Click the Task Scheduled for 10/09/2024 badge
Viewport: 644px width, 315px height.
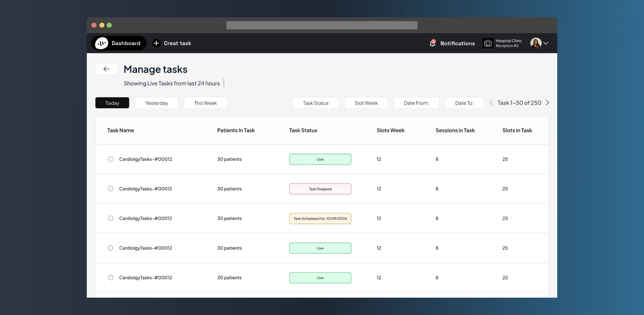click(x=320, y=218)
